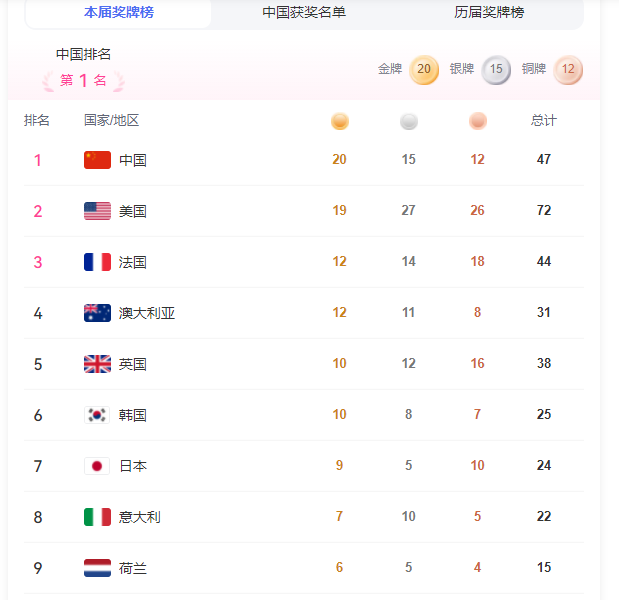Click the France tricolor flag icon
The image size is (619, 600).
pyautogui.click(x=97, y=262)
